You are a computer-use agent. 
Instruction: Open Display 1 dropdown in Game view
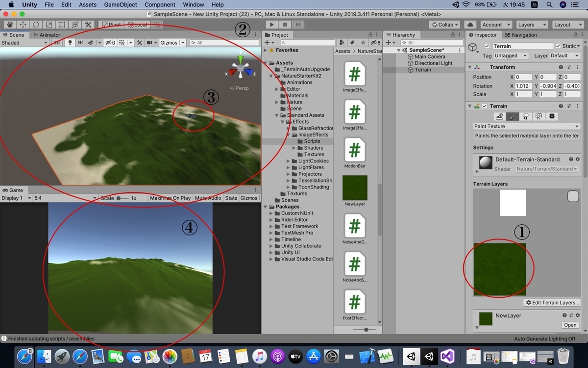coord(16,198)
